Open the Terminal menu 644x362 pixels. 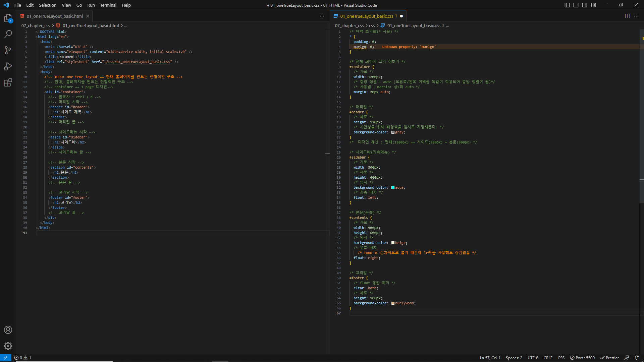108,5
